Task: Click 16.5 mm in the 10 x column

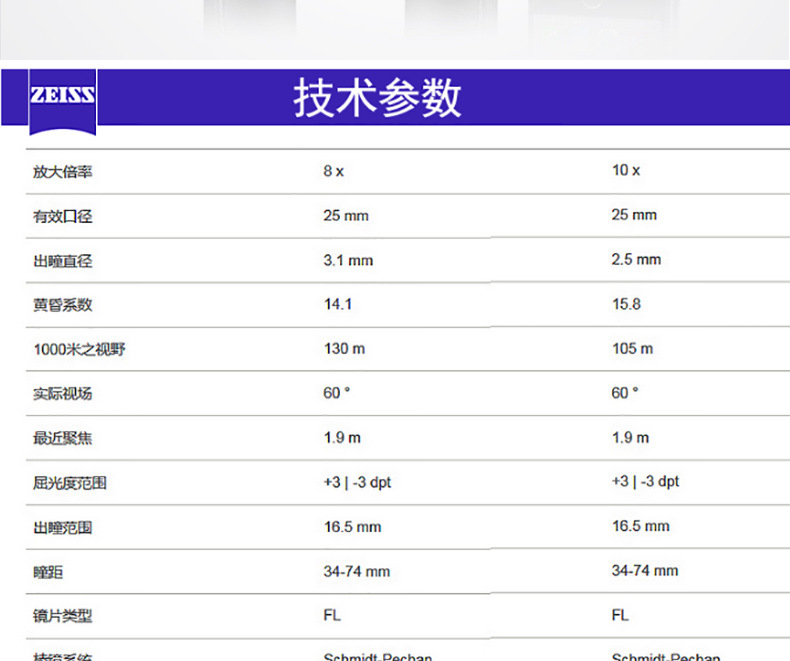Action: tap(641, 526)
